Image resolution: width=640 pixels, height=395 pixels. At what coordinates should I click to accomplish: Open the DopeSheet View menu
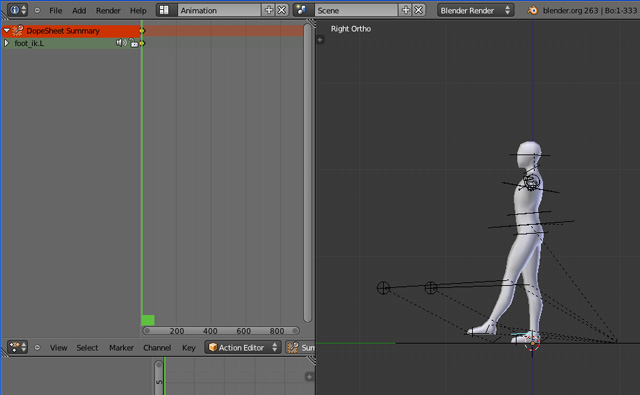coord(58,348)
